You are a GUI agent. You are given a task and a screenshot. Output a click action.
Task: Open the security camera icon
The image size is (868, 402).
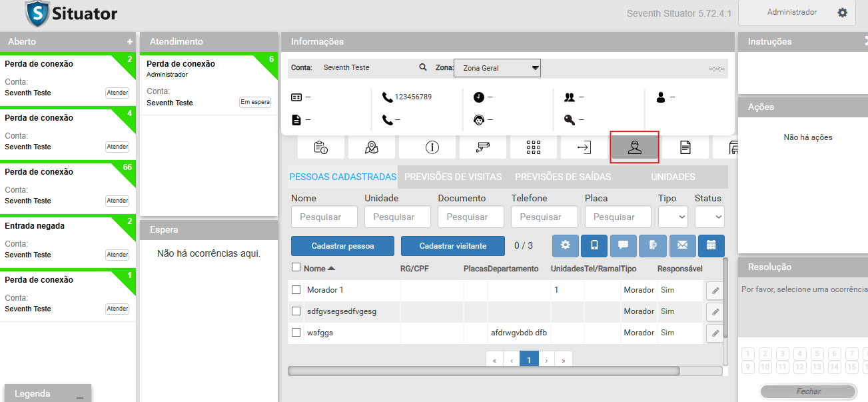coord(483,147)
